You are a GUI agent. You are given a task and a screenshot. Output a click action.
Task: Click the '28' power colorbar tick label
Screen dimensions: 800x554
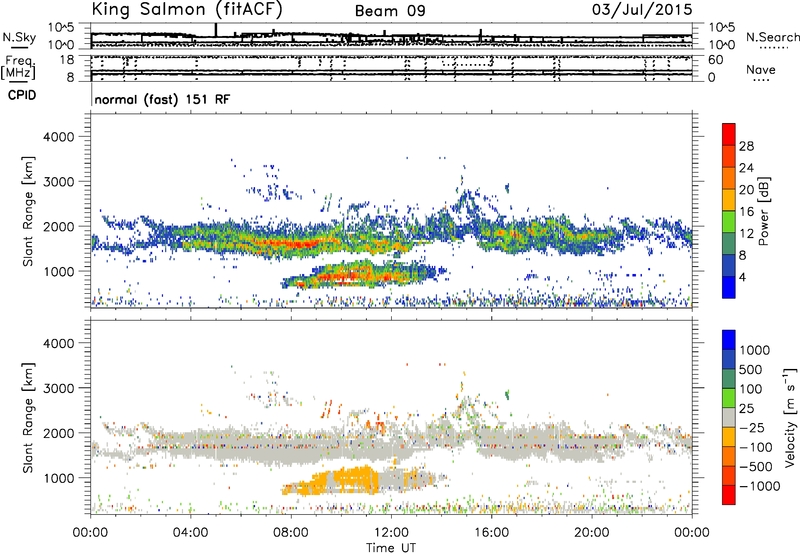click(746, 146)
